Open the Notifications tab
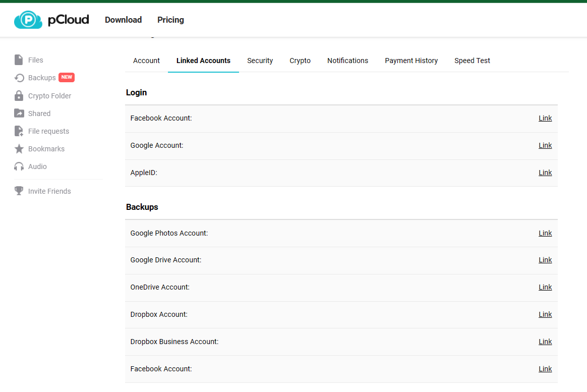Screen dimensions: 587x392 point(348,61)
